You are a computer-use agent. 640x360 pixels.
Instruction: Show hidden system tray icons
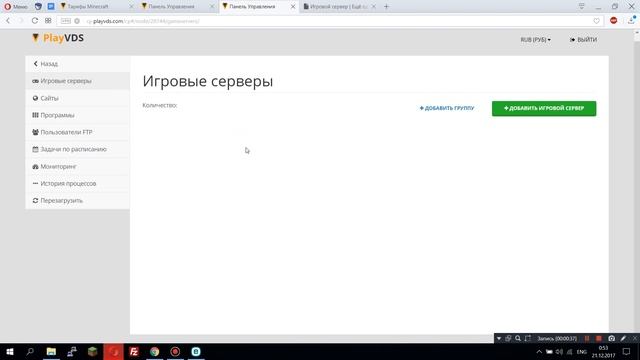[539, 352]
